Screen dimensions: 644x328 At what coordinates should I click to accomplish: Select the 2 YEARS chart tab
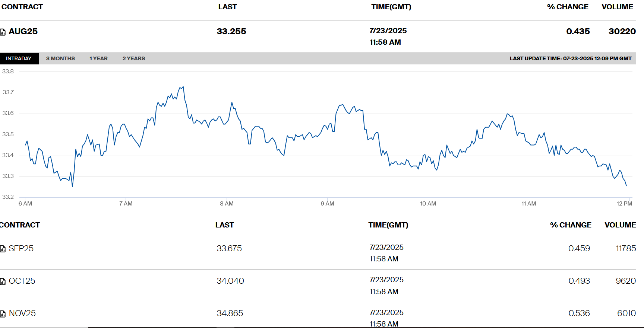pyautogui.click(x=133, y=58)
